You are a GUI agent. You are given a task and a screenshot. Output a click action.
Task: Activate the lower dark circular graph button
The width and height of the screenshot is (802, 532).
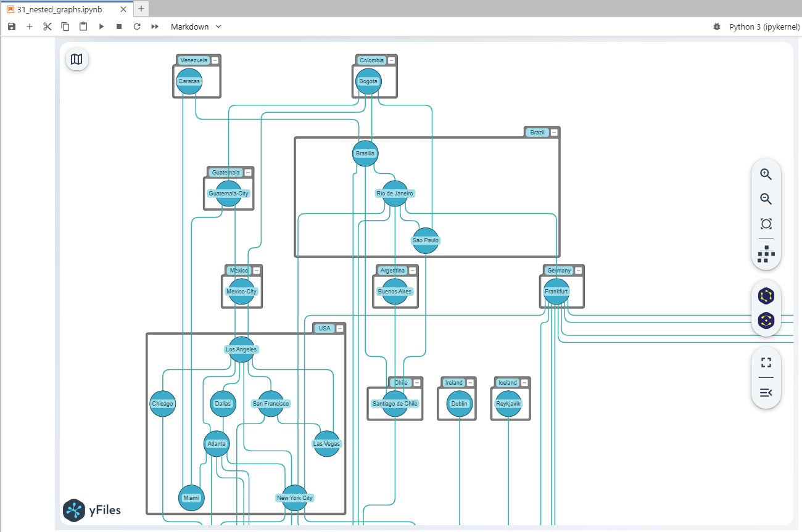pos(766,321)
